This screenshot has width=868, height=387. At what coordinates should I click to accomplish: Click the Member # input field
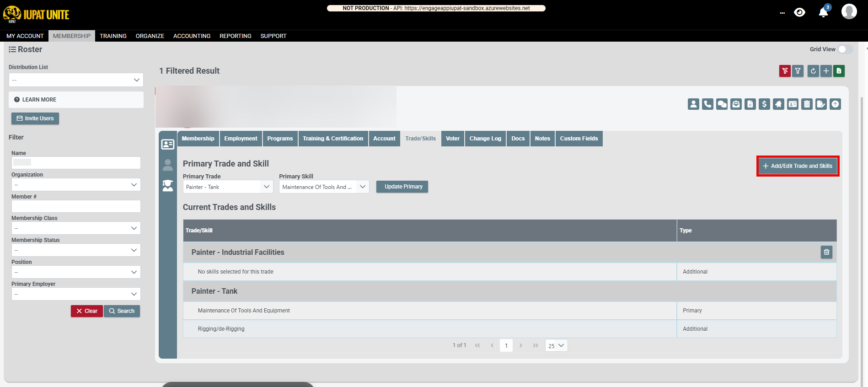(x=76, y=206)
